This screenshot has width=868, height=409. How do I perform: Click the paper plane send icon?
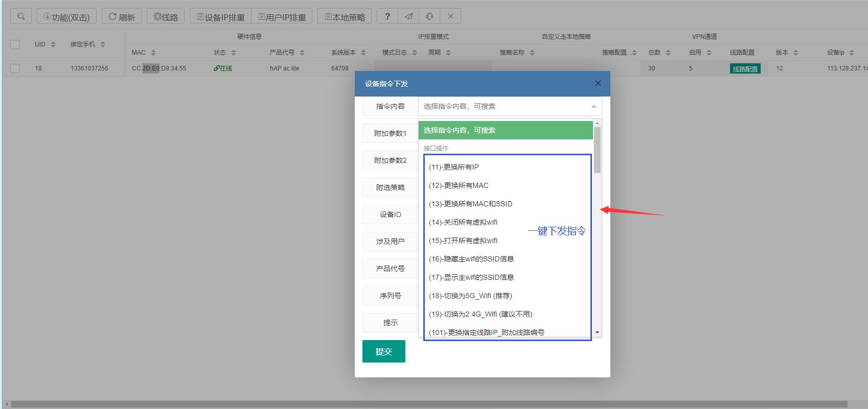(x=408, y=16)
